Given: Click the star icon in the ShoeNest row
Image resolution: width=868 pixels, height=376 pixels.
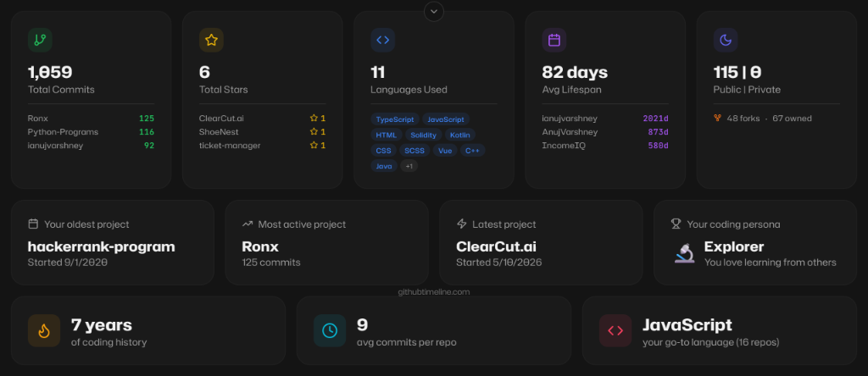Looking at the screenshot, I should (x=314, y=132).
